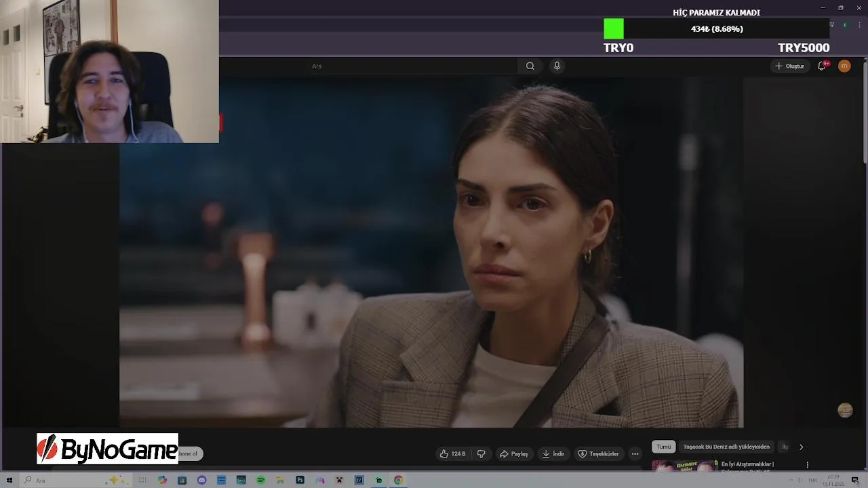
Task: Open the volume speaker tray icon
Action: tap(801, 480)
